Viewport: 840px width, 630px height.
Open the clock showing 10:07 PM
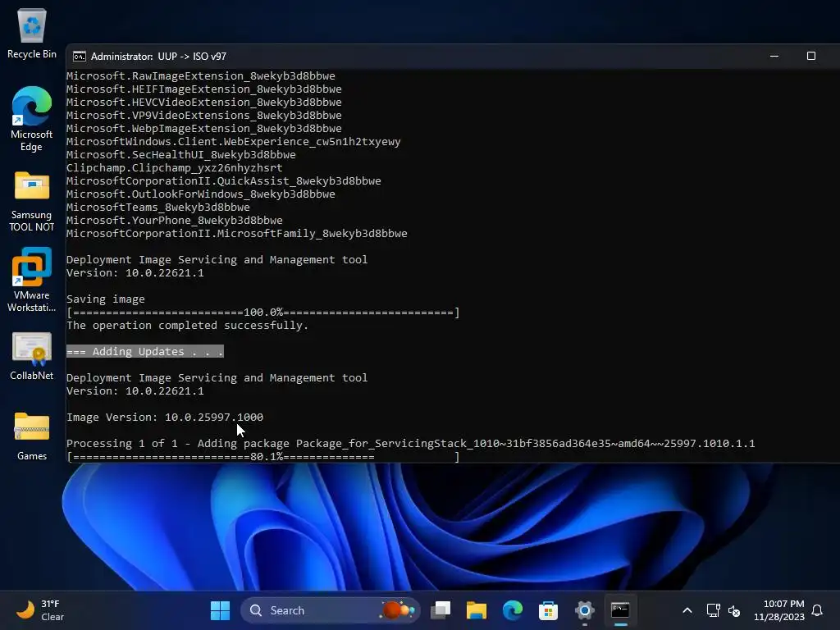coord(779,610)
